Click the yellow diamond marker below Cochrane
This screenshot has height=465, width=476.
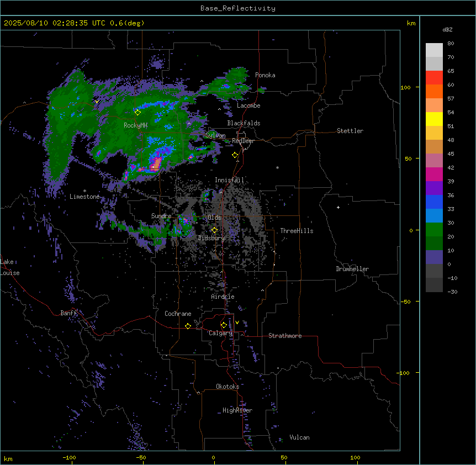tap(188, 326)
